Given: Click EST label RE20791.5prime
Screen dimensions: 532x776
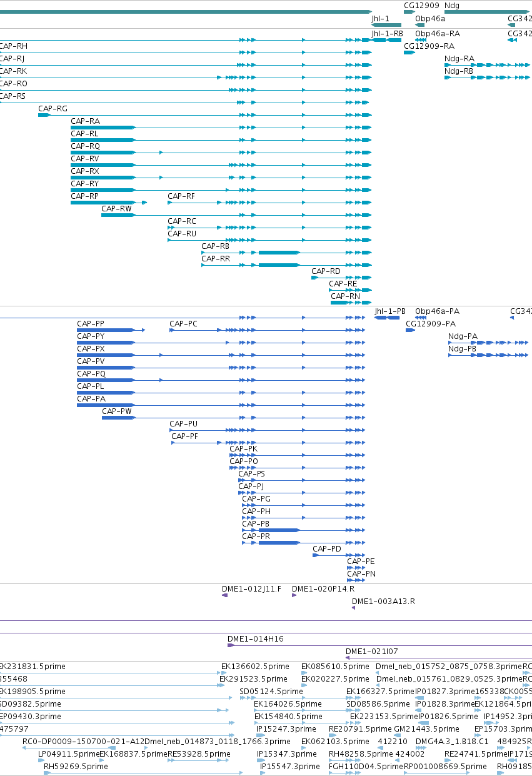Looking at the screenshot, I should click(360, 729).
